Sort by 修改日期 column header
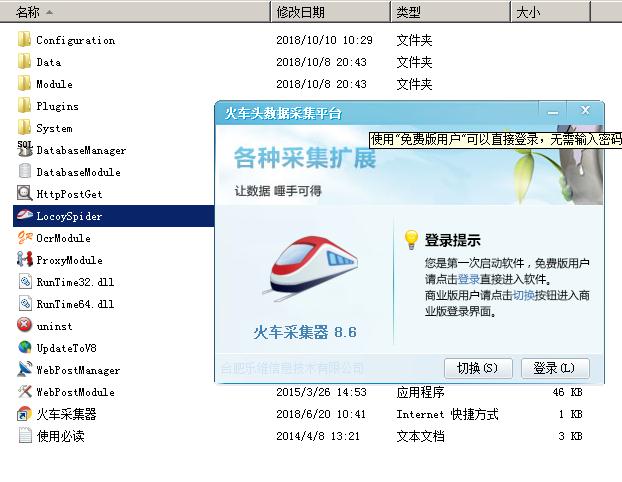 point(329,12)
